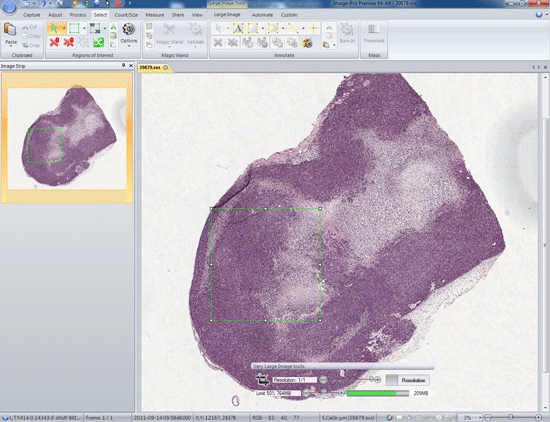The width and height of the screenshot is (550, 422).
Task: Click the green arrows ROI conversion icon
Action: click(x=99, y=42)
